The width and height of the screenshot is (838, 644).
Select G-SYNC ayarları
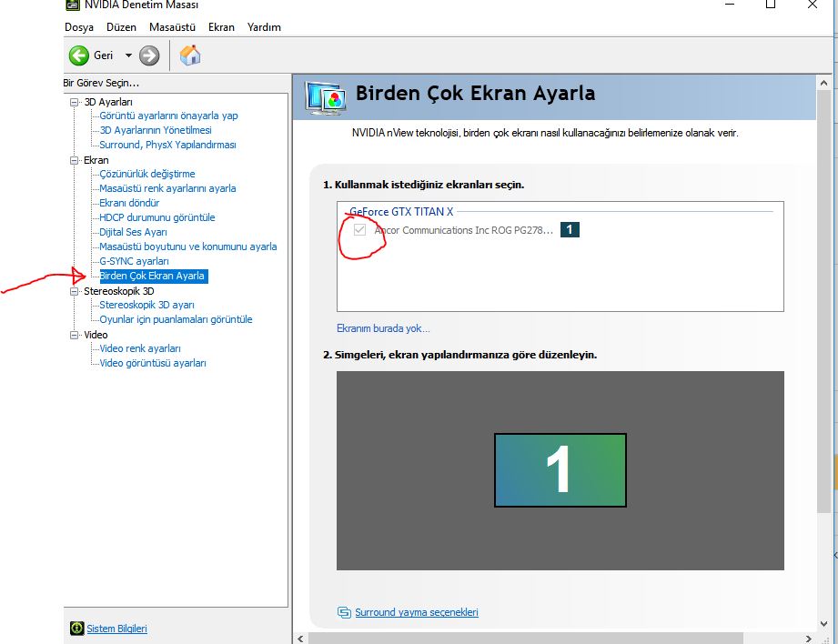tap(134, 261)
